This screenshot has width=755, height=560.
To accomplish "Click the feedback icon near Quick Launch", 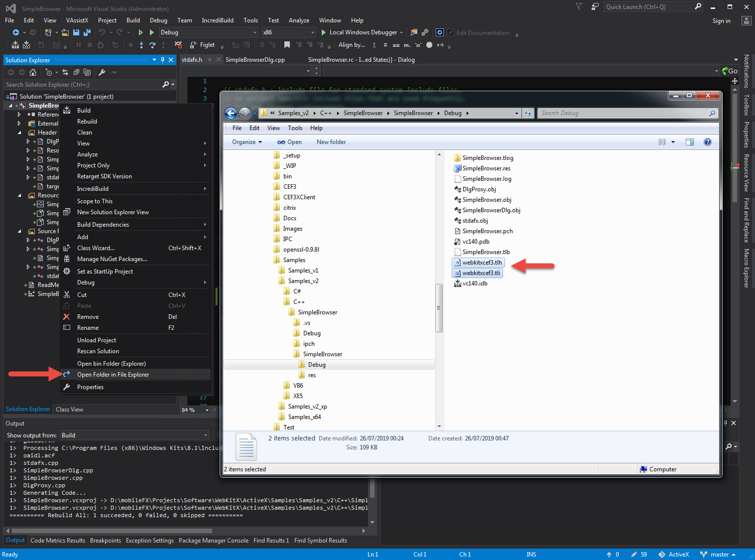I will tap(595, 6).
